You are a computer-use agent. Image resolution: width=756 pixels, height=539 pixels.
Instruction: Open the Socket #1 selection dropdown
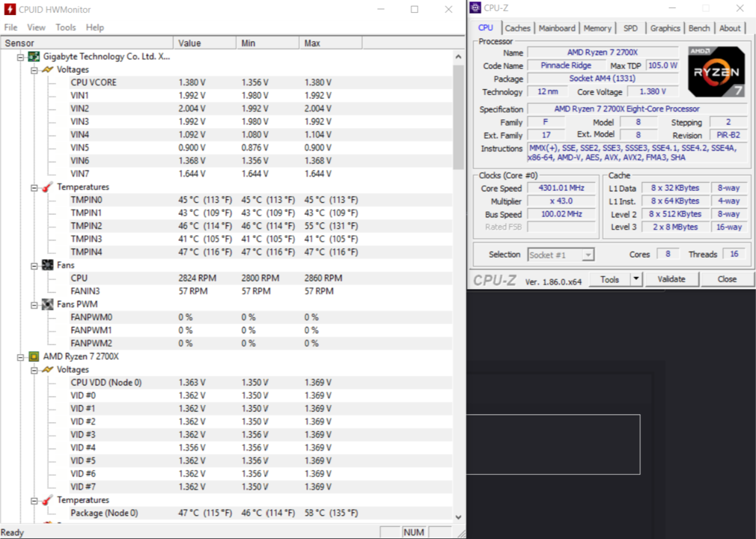588,255
